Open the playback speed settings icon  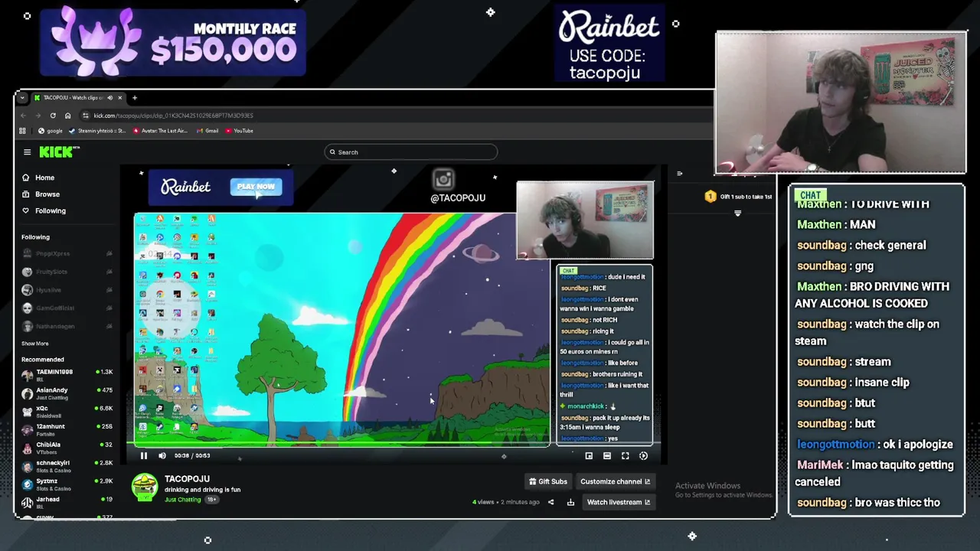tap(644, 455)
